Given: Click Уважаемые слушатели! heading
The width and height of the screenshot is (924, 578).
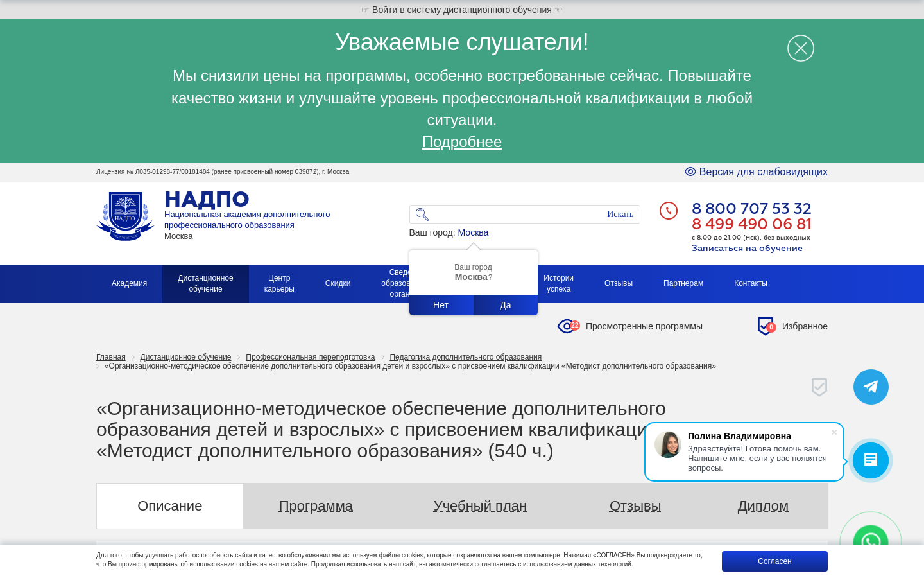Looking at the screenshot, I should point(462,42).
